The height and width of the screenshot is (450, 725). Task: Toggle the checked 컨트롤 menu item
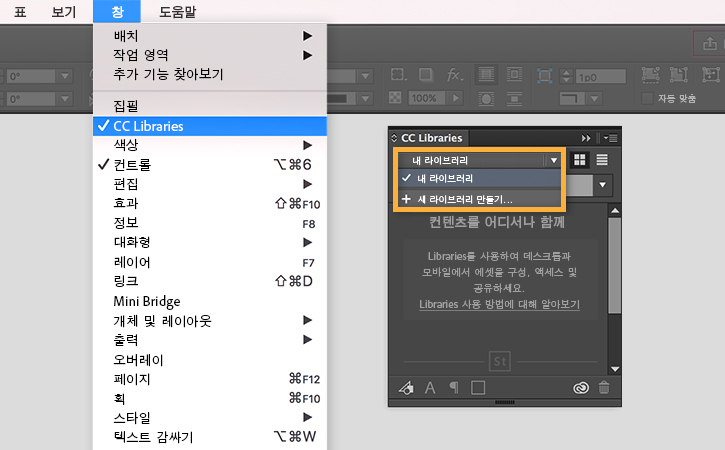pyautogui.click(x=210, y=165)
